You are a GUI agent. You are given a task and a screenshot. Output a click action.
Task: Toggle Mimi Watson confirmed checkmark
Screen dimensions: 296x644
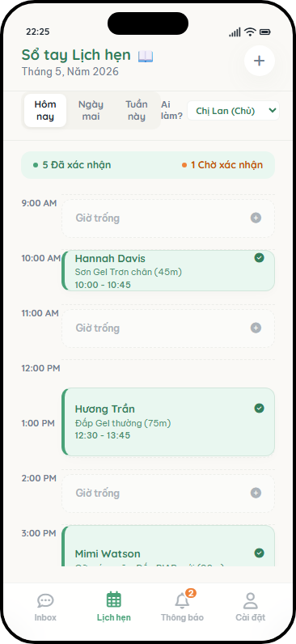click(x=259, y=553)
